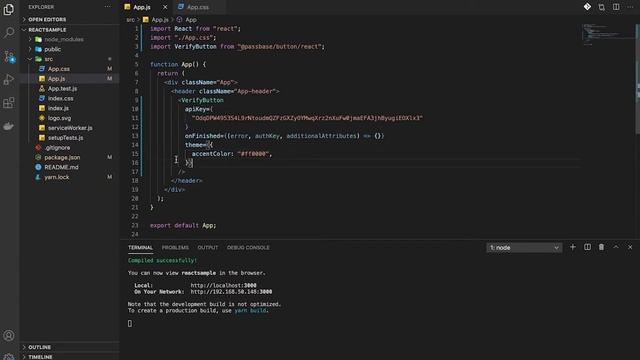Open the 192.168.50.148:3000 network link
Screen dimensions: 640x360
231,291
